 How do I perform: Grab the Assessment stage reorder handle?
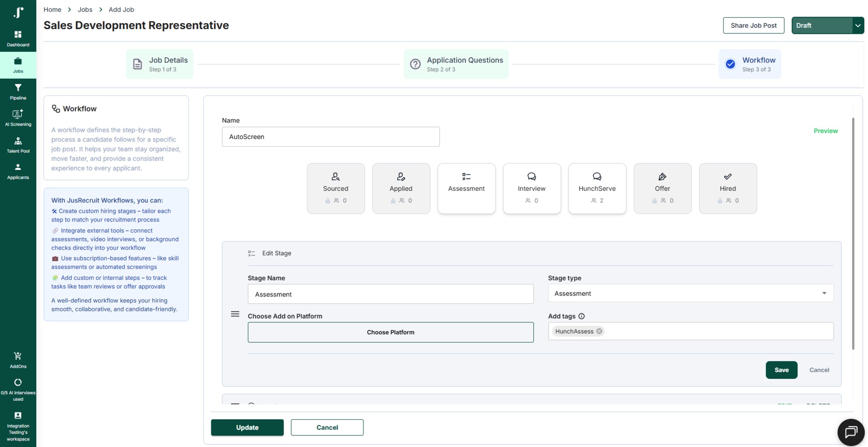coord(235,314)
